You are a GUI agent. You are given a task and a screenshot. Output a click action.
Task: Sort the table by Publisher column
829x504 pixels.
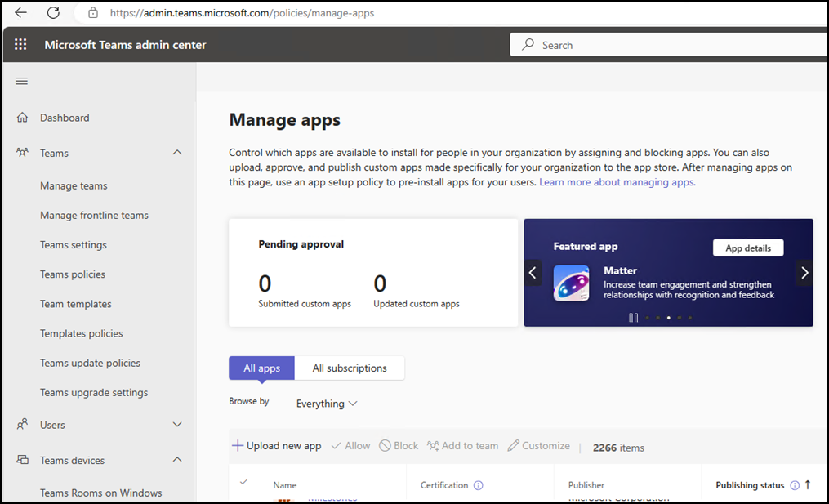pyautogui.click(x=586, y=485)
